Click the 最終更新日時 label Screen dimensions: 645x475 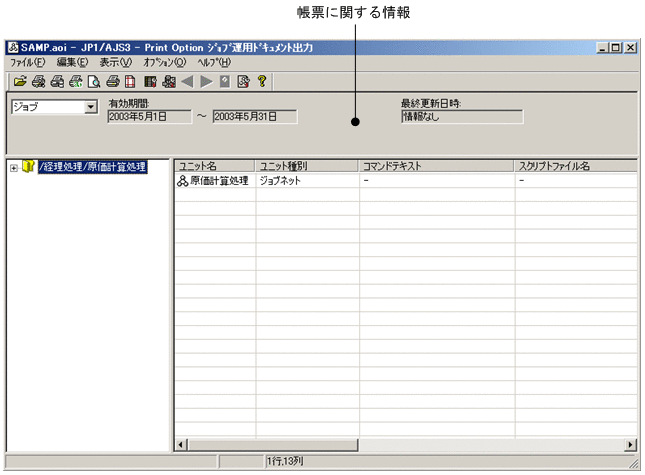(x=431, y=103)
